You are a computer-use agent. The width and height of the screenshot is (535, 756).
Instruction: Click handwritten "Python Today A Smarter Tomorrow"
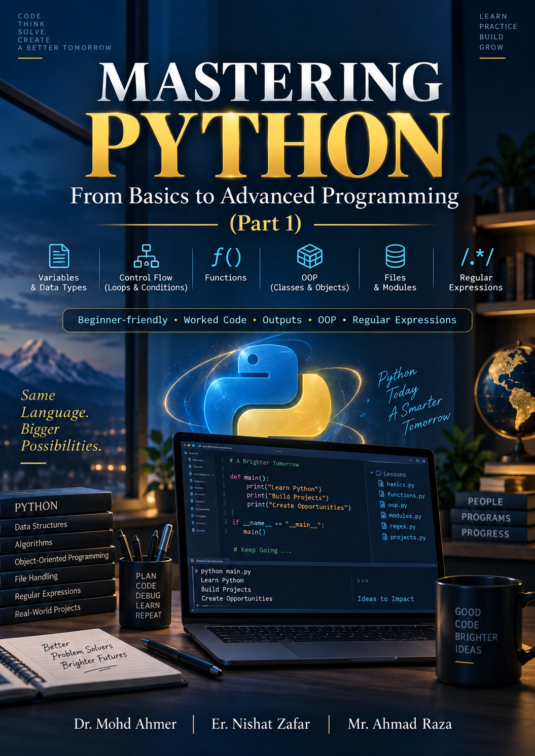click(x=414, y=401)
